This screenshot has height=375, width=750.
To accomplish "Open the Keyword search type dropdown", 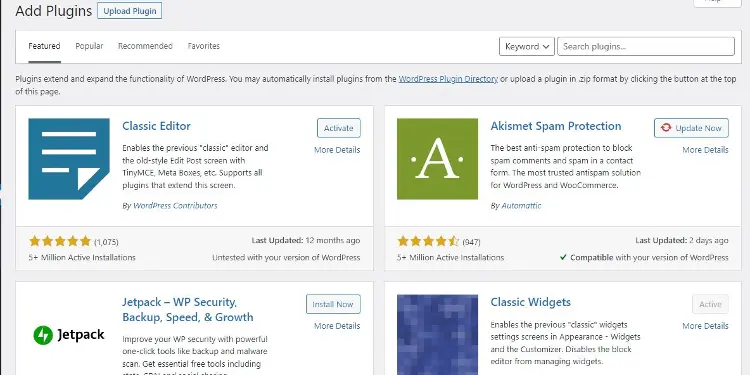I will pos(527,46).
